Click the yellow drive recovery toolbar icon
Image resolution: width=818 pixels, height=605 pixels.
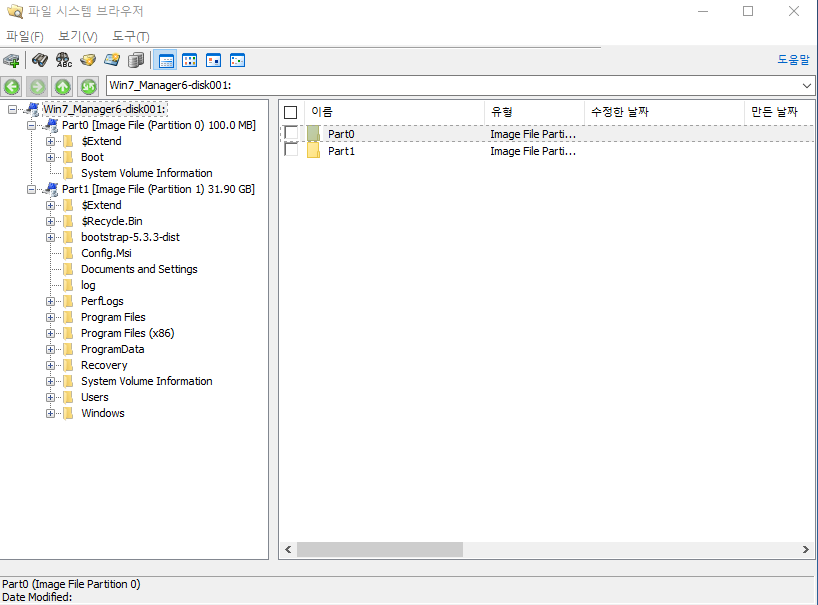pyautogui.click(x=88, y=60)
